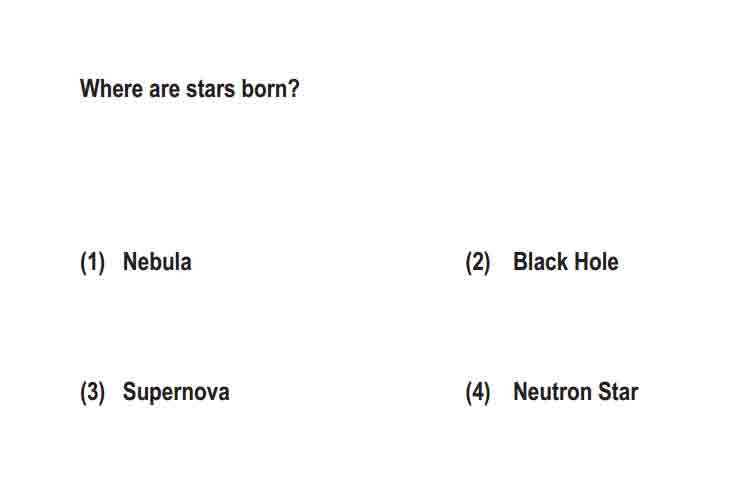Click the question "Where are stars born?"
The image size is (750, 500).
click(189, 89)
